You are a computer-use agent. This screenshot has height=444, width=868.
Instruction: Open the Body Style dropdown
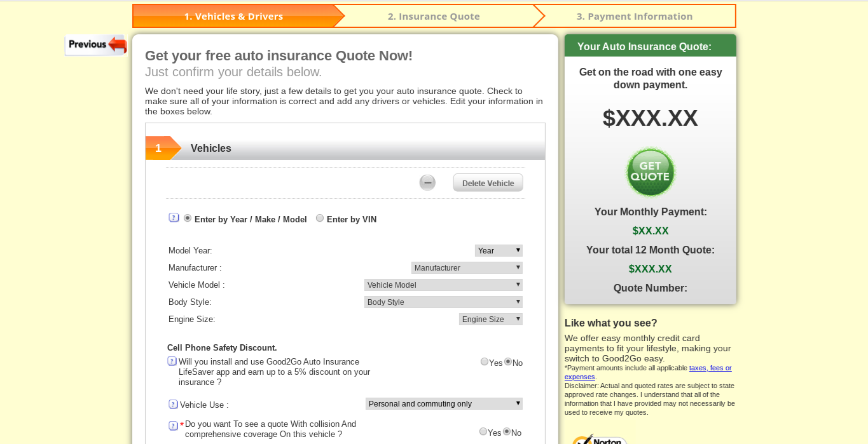coord(443,302)
